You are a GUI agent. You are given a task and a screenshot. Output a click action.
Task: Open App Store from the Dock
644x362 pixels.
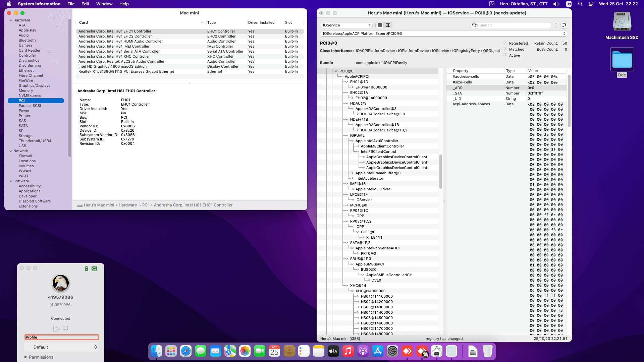[x=378, y=351]
